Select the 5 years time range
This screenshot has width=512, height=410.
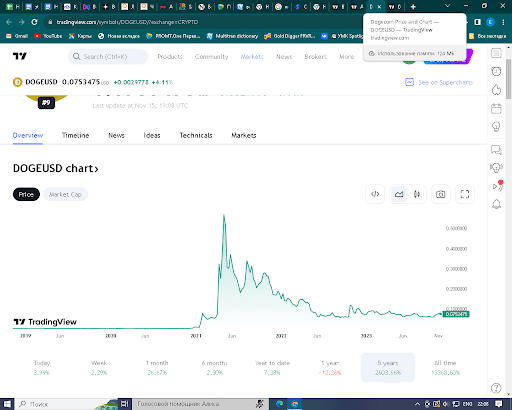click(388, 367)
